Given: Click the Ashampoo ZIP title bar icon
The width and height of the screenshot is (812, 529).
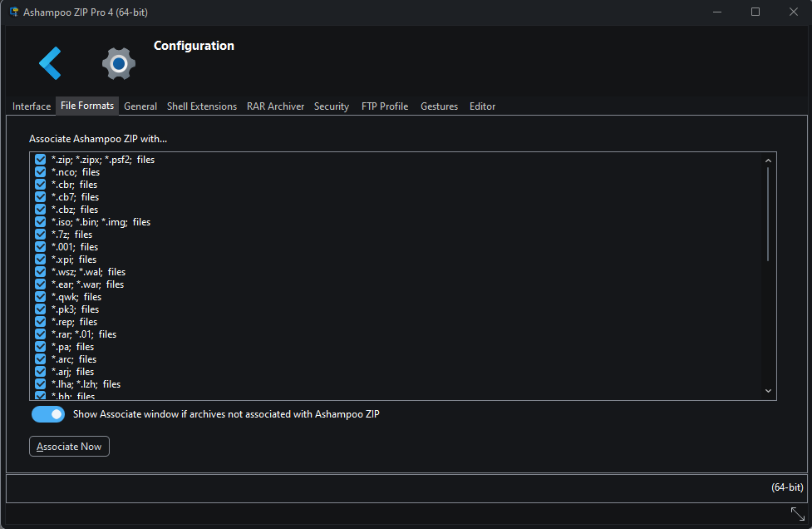Looking at the screenshot, I should pyautogui.click(x=14, y=12).
